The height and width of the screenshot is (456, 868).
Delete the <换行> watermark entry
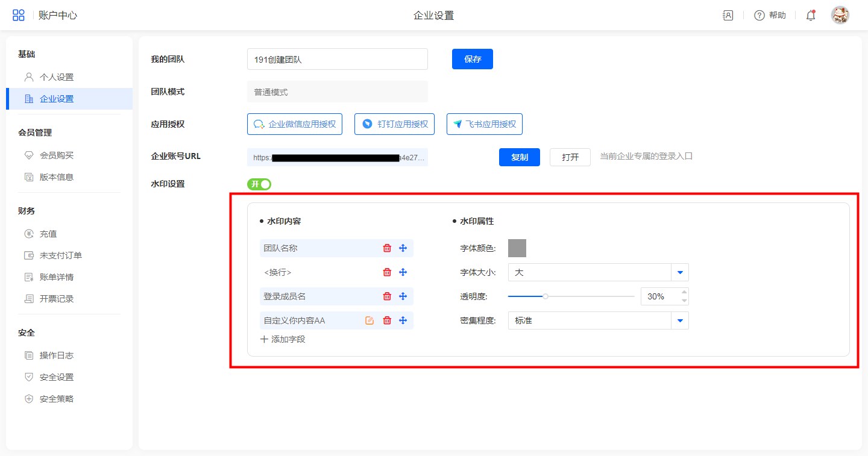387,272
